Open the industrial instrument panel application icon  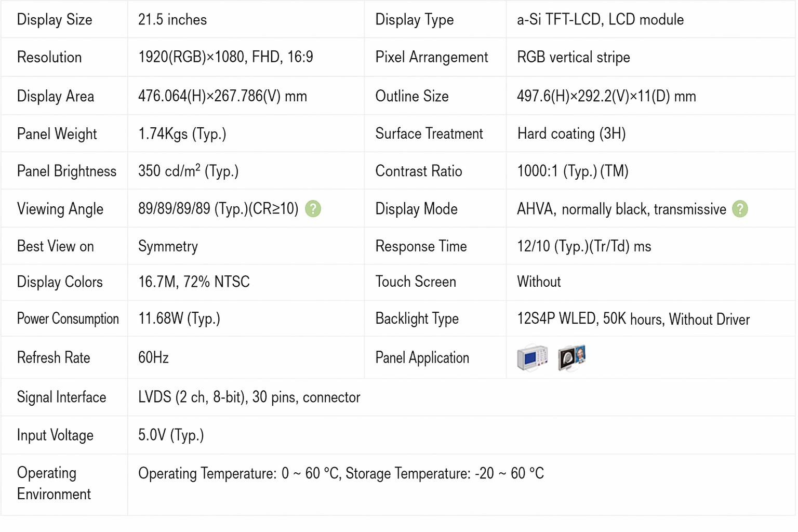533,357
